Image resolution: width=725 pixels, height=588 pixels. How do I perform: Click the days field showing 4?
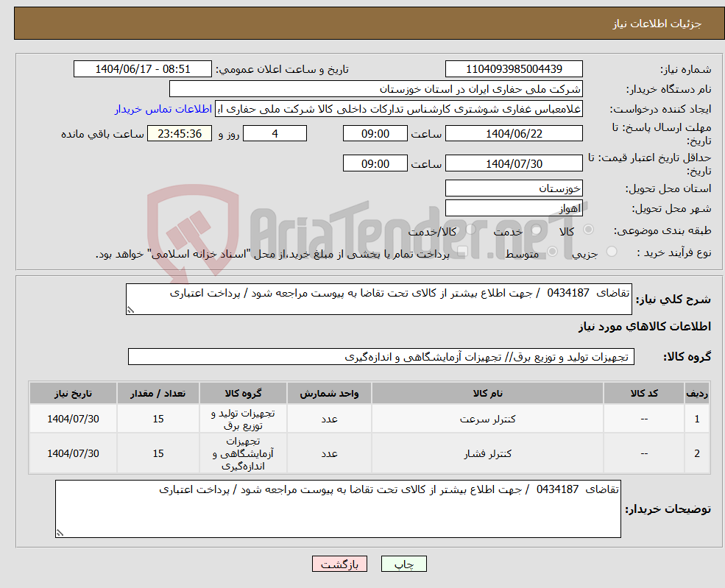click(x=275, y=133)
